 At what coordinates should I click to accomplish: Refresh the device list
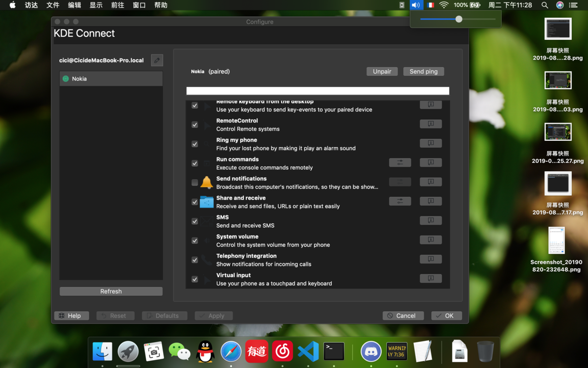click(x=111, y=291)
